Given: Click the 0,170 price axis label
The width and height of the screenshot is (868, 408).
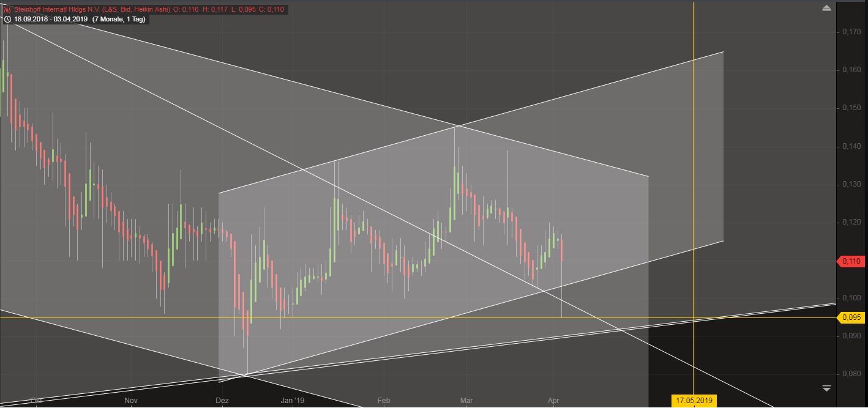Looking at the screenshot, I should point(851,32).
